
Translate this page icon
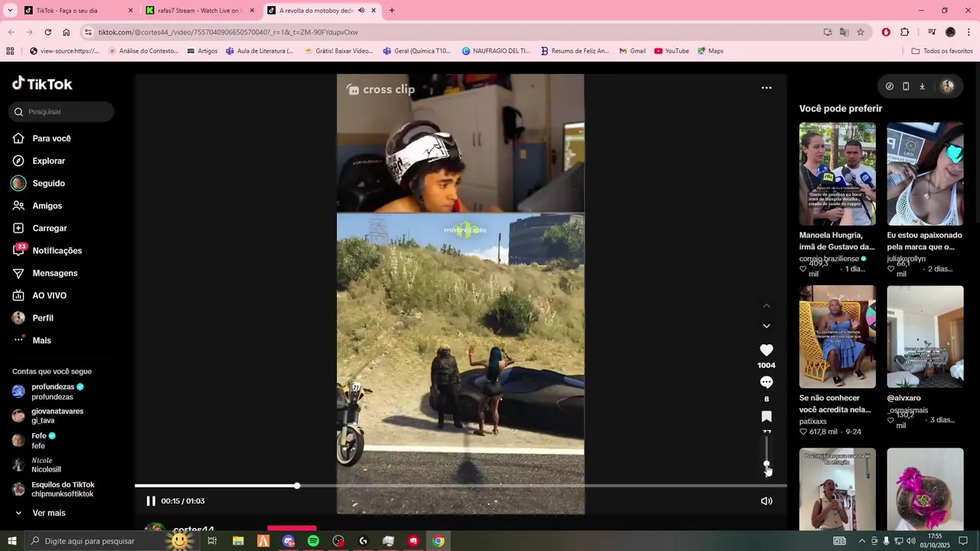(x=844, y=32)
